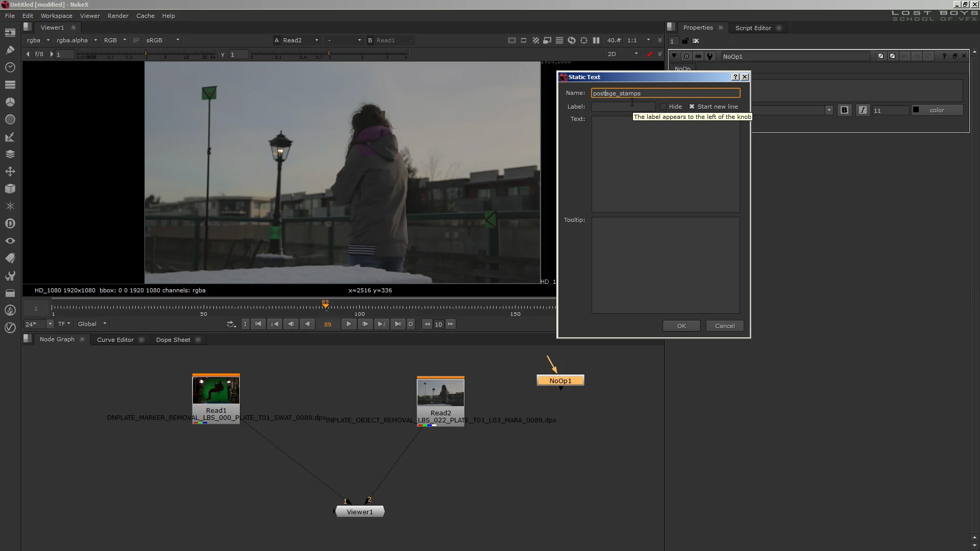Click the viewer refresh (update) icon
Image resolution: width=980 pixels, height=551 pixels.
click(572, 40)
